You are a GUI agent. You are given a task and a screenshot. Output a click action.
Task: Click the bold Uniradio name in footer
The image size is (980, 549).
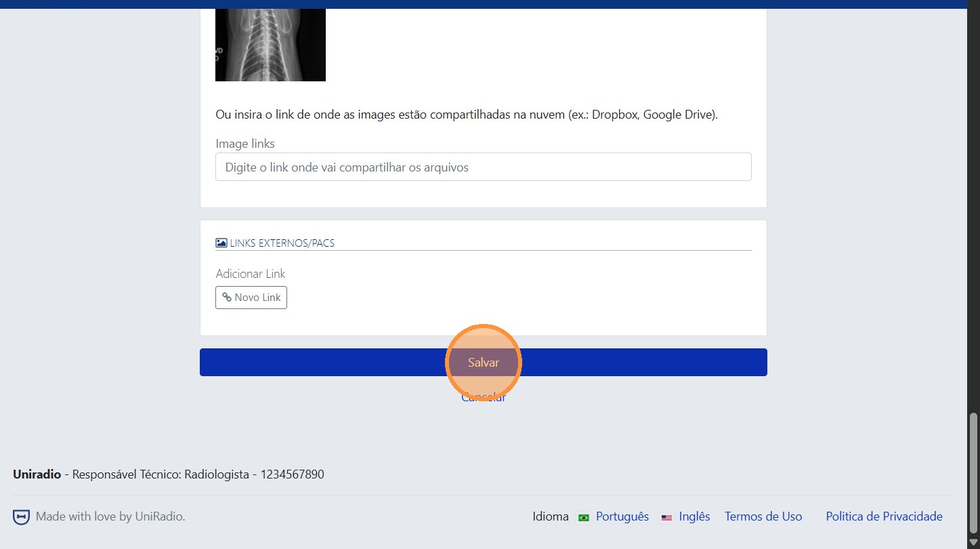(x=37, y=474)
